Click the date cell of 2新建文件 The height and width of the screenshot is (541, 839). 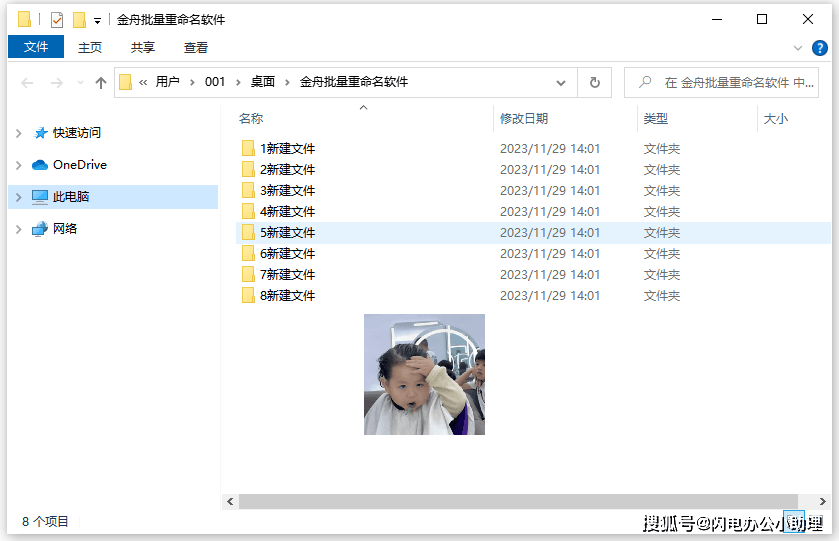pyautogui.click(x=550, y=170)
